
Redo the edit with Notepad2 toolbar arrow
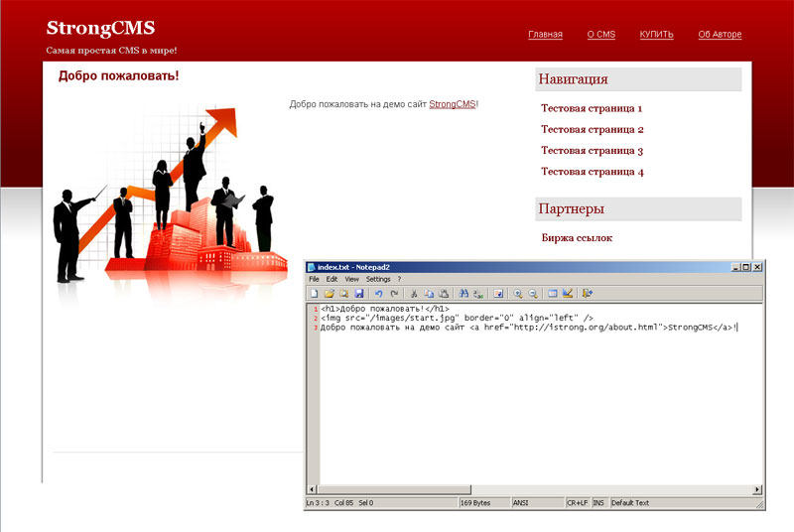(394, 293)
